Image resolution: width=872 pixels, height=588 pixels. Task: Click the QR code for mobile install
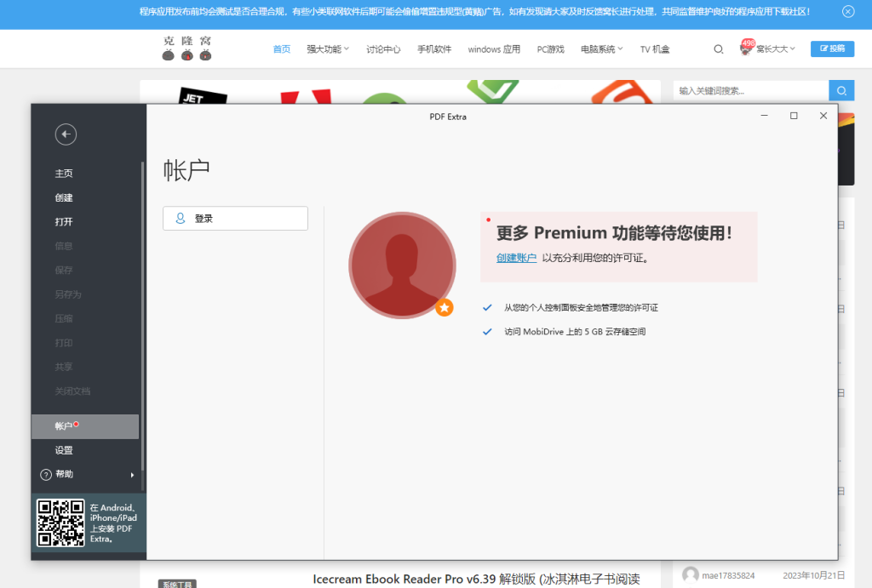click(x=60, y=523)
